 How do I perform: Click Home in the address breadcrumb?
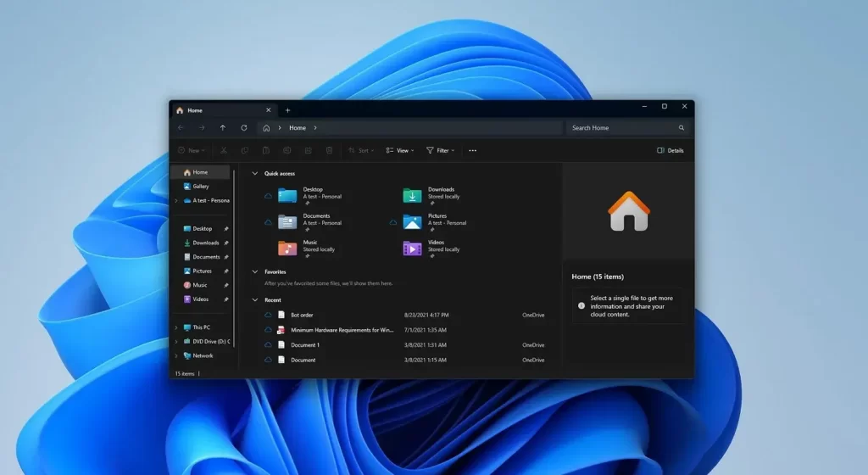298,128
